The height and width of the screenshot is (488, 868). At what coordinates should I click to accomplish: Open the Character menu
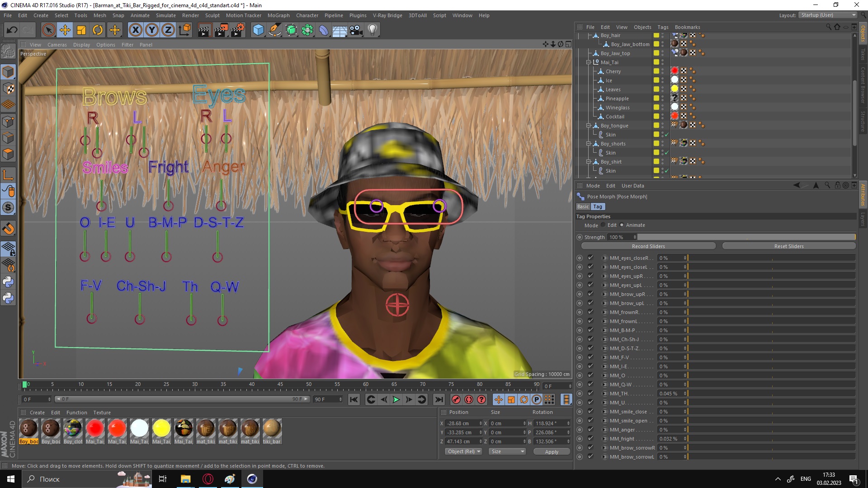307,15
